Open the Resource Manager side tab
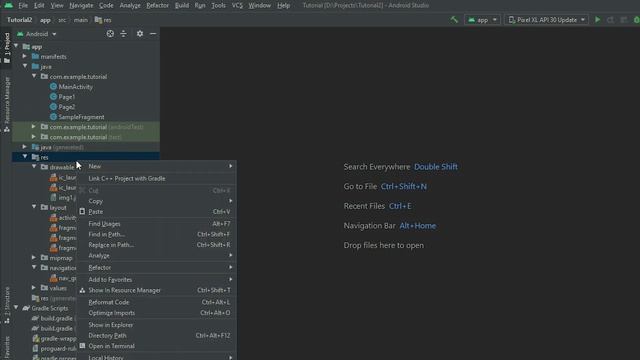 [7, 104]
